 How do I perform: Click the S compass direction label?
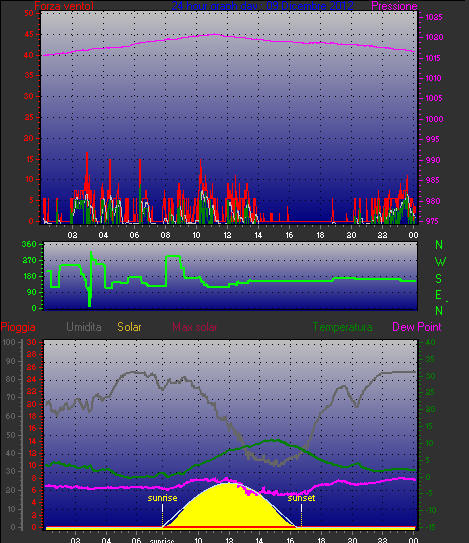(439, 278)
